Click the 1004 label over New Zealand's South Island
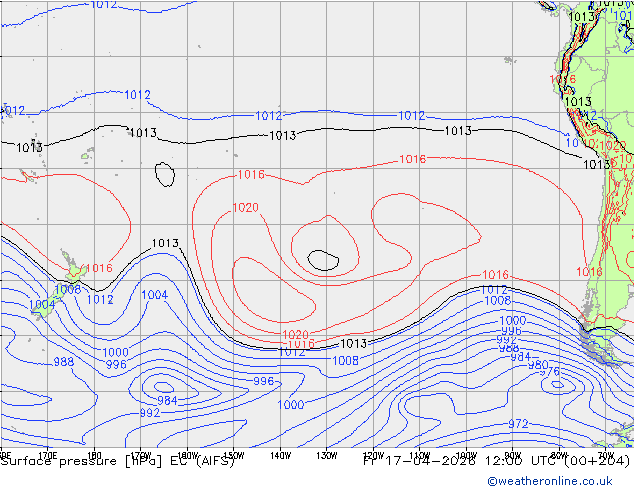Screen dimensions: 634x490 tap(42, 304)
